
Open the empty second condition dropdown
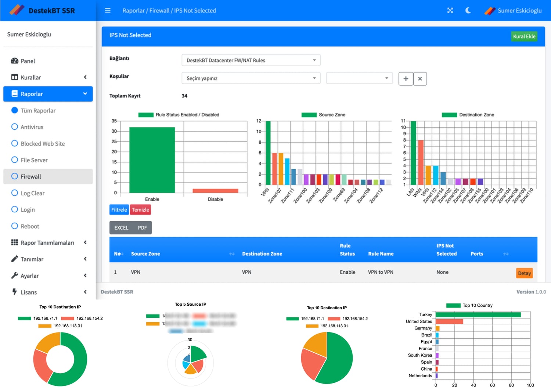point(359,78)
